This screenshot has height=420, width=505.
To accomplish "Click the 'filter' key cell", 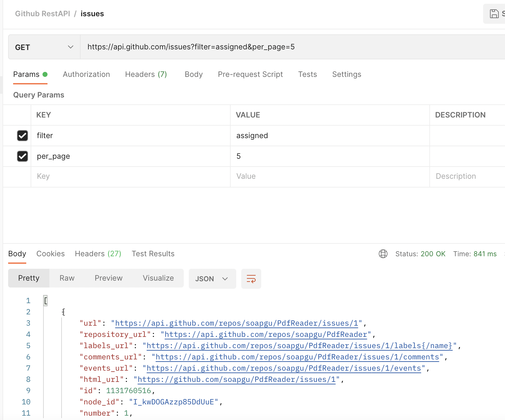I will (x=131, y=136).
